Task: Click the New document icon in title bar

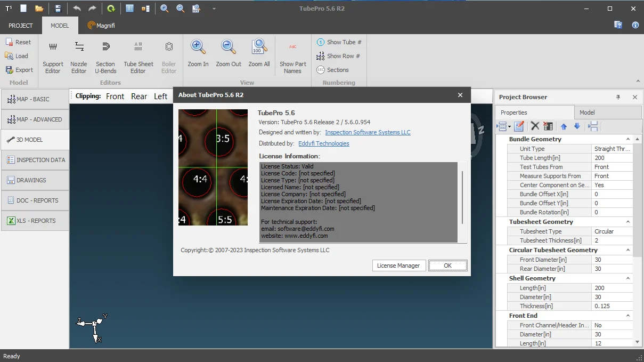Action: coord(23,9)
